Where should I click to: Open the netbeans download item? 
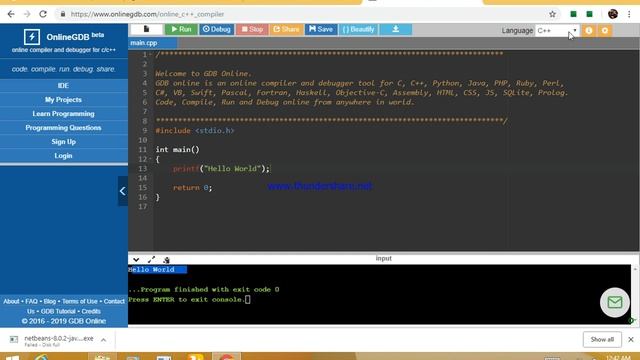point(52,340)
